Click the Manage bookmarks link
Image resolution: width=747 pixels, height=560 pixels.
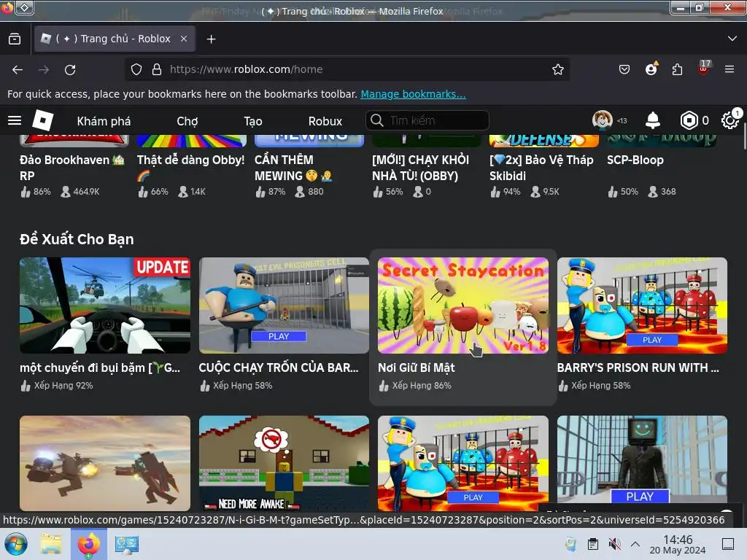[x=413, y=94]
